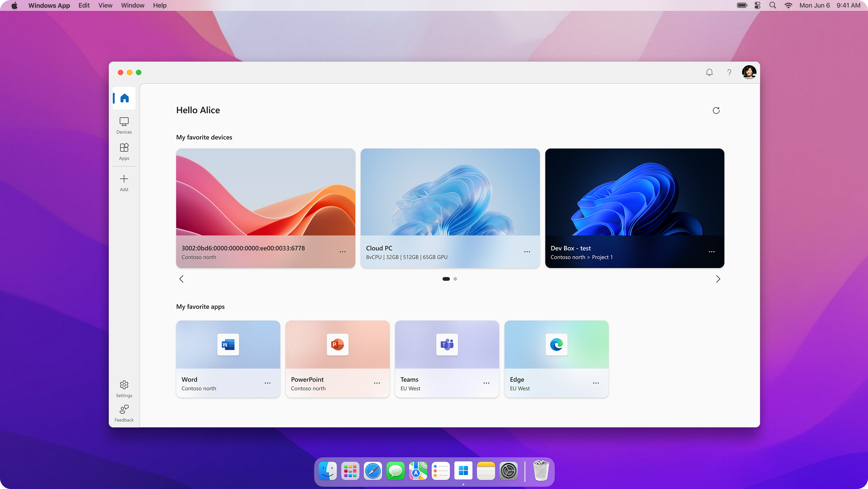This screenshot has height=489, width=868.
Task: Refresh the dashboard with the refresh icon
Action: point(716,110)
